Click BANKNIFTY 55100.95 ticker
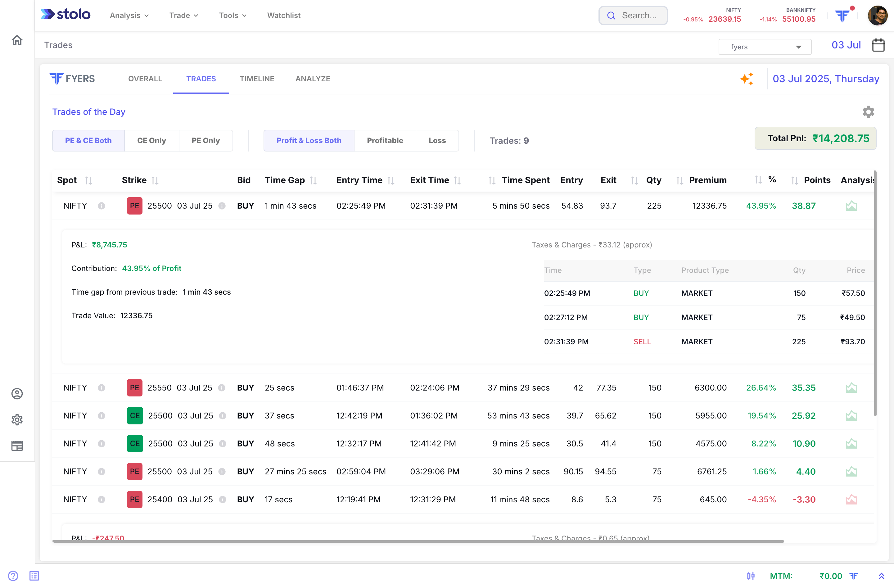The height and width of the screenshot is (588, 894). point(788,16)
